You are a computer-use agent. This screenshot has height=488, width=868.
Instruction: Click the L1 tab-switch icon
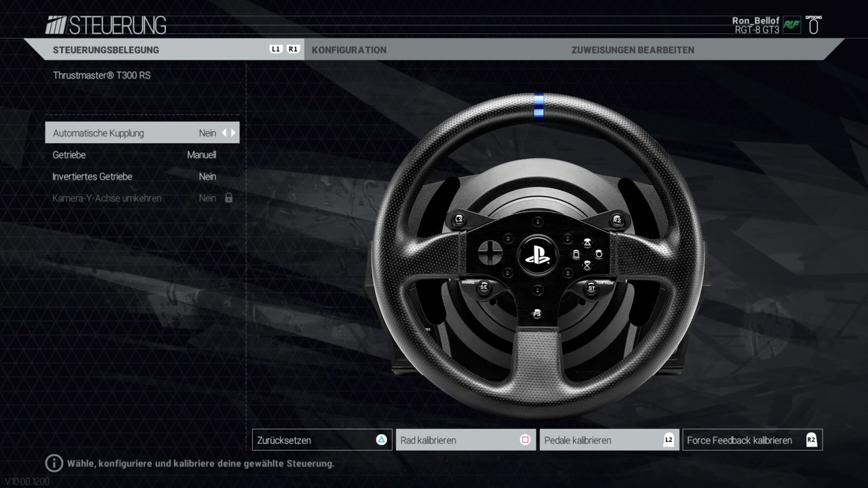[x=275, y=49]
